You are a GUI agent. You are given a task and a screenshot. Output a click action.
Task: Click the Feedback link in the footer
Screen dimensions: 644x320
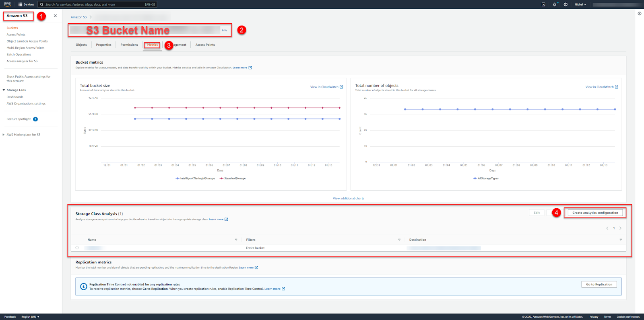tap(10, 317)
